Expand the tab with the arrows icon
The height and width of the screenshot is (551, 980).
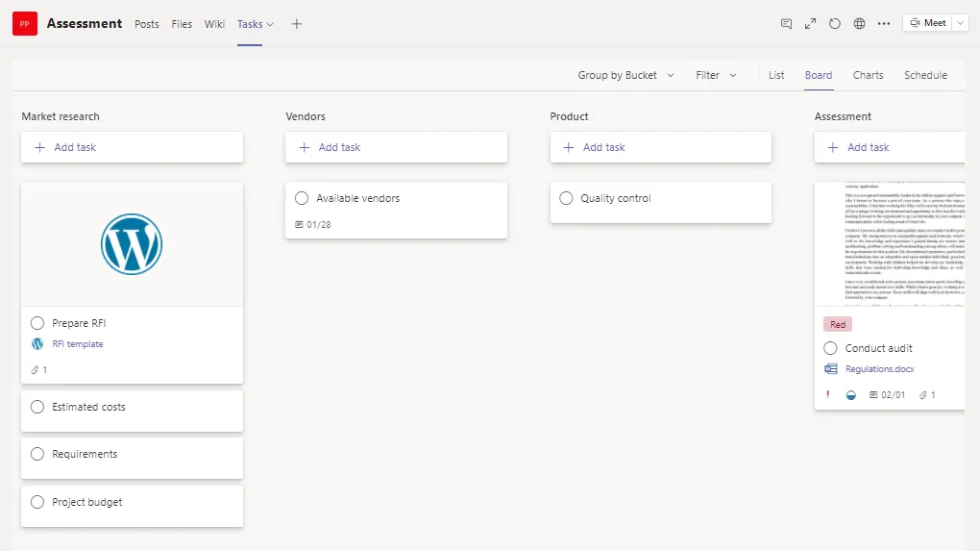point(810,24)
